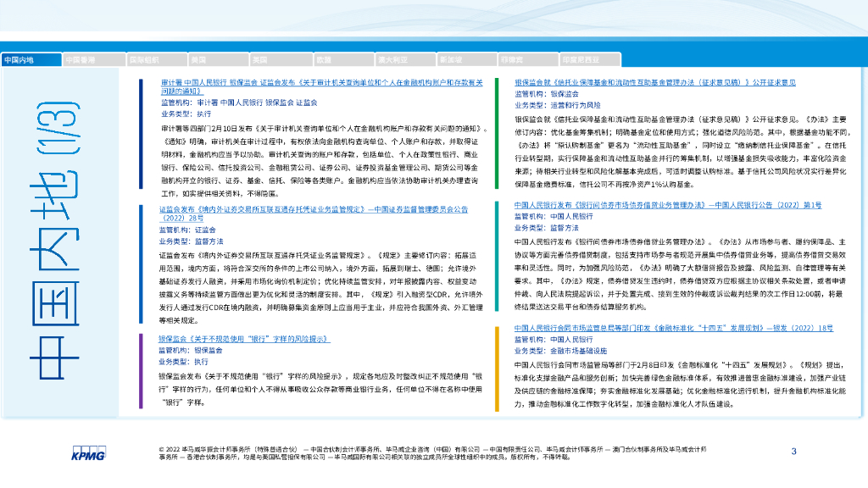Switch to the 英国 tab
This screenshot has height=488, width=868.
click(280, 60)
